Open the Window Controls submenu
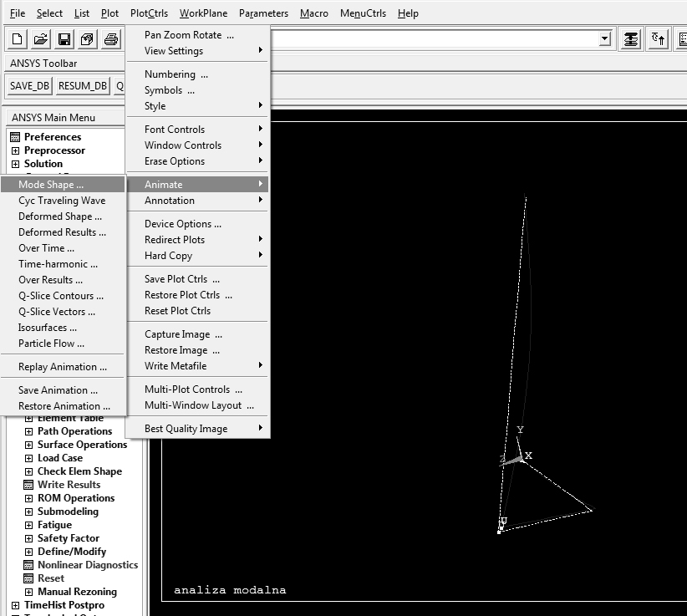The width and height of the screenshot is (687, 616). (x=197, y=145)
